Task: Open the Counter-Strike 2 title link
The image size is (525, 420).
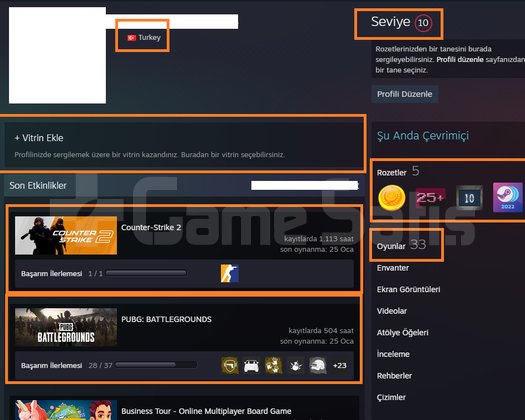Action: (x=151, y=227)
